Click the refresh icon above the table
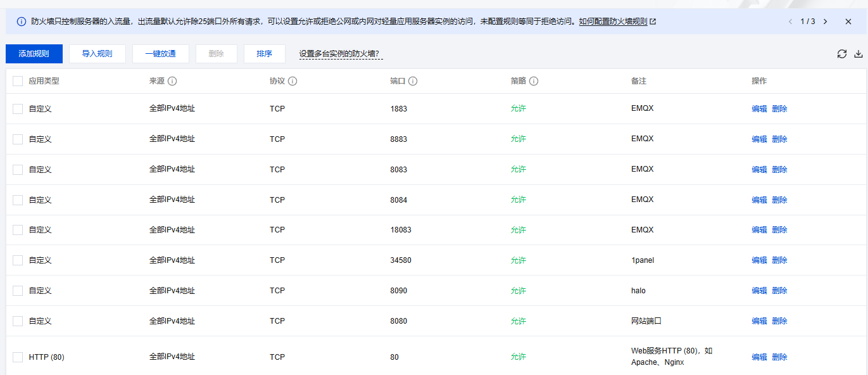This screenshot has width=868, height=375. [x=842, y=54]
